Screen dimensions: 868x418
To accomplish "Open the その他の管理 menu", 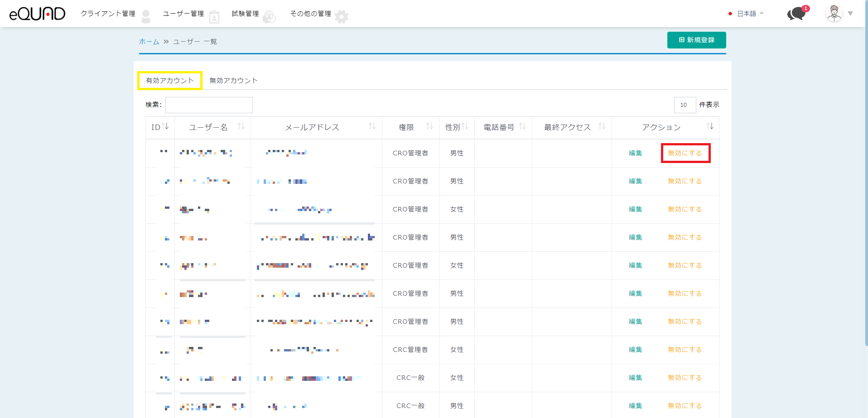I will [x=311, y=14].
